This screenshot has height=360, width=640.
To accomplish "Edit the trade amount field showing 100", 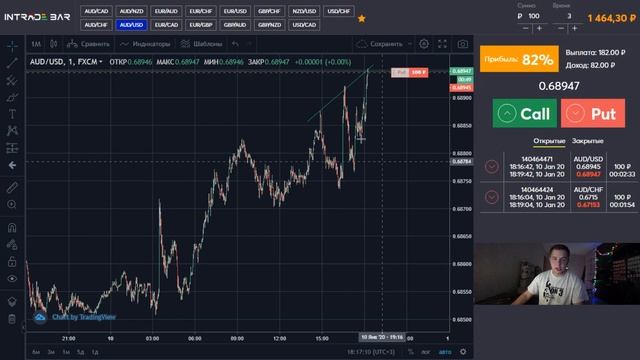I will click(533, 16).
